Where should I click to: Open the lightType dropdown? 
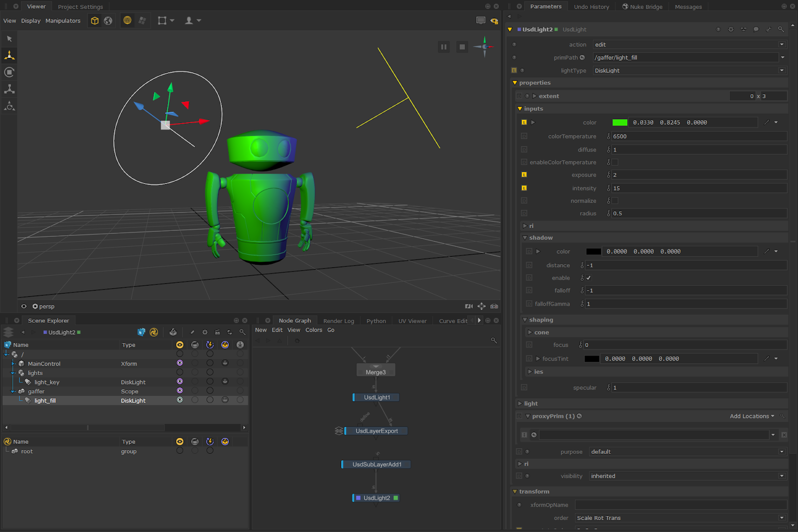tap(689, 71)
